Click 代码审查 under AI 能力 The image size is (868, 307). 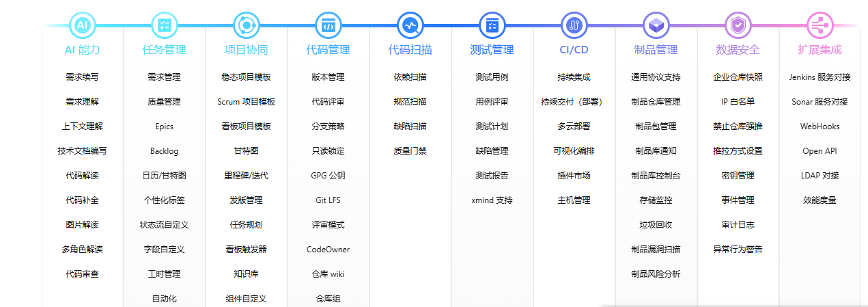pyautogui.click(x=82, y=274)
